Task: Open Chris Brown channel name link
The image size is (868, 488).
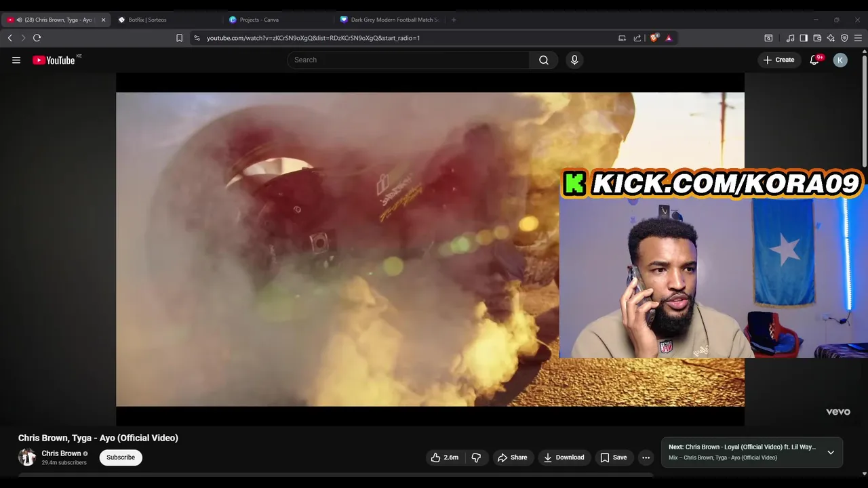Action: click(x=61, y=453)
